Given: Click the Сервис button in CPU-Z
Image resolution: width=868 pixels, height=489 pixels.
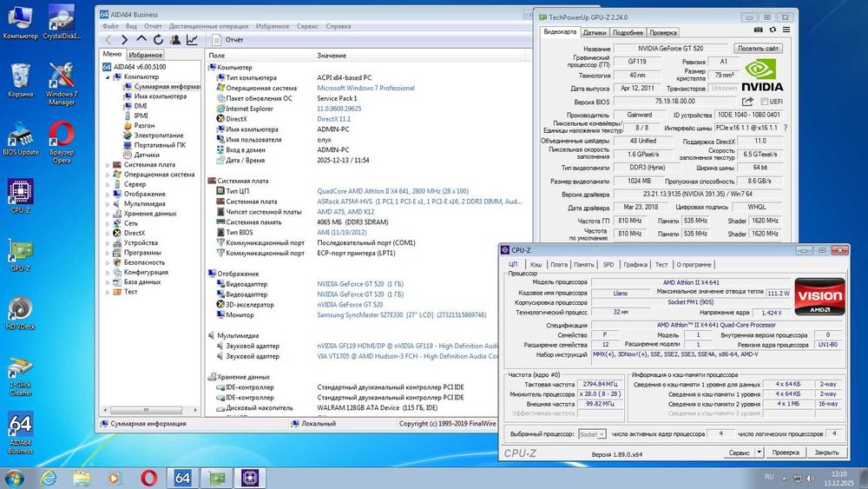Looking at the screenshot, I should pyautogui.click(x=739, y=453).
